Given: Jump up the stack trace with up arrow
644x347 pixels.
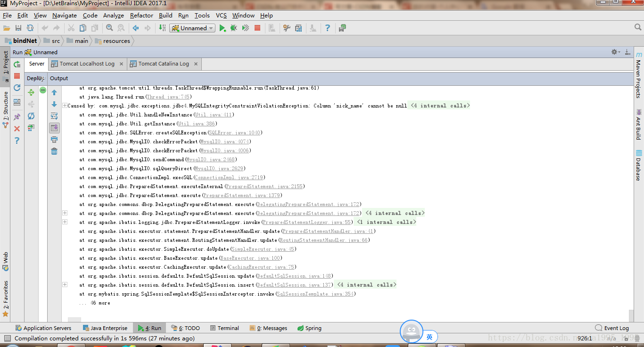Looking at the screenshot, I should point(54,93).
